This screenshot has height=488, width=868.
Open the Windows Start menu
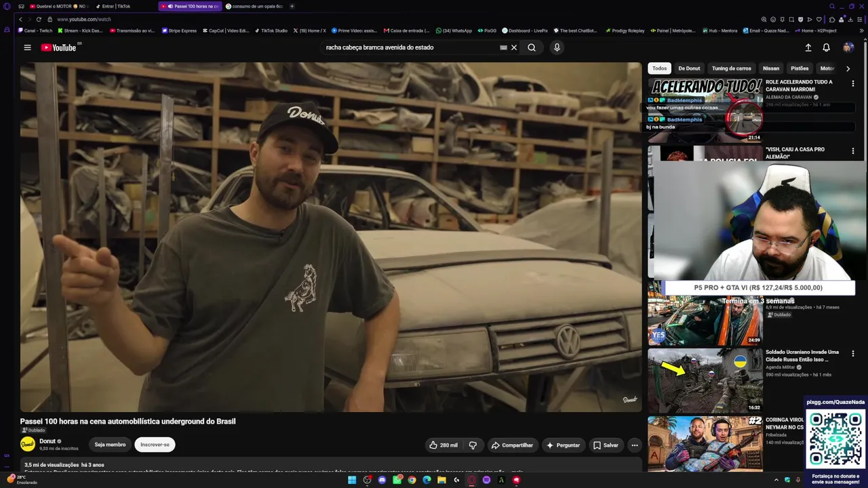(x=352, y=480)
